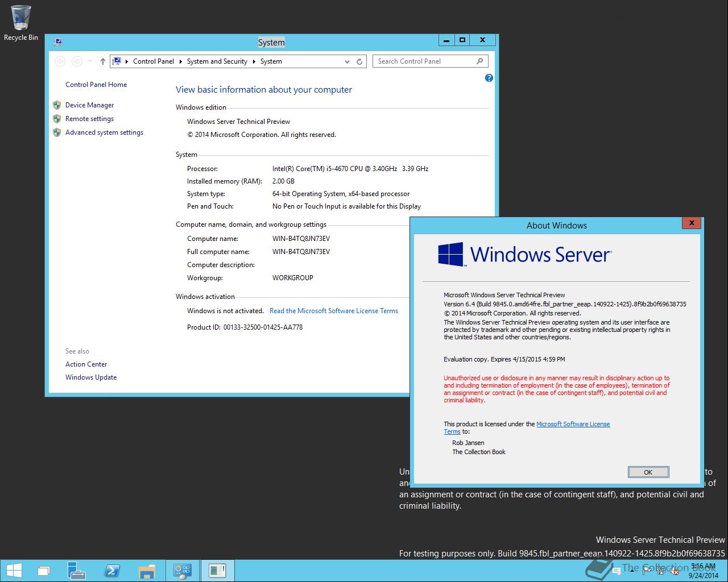Refresh the System address bar
728x582 pixels.
click(359, 61)
